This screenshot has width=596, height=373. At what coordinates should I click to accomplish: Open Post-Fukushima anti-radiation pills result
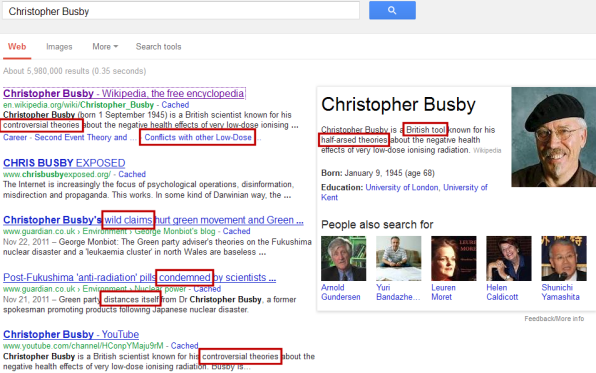[139, 278]
